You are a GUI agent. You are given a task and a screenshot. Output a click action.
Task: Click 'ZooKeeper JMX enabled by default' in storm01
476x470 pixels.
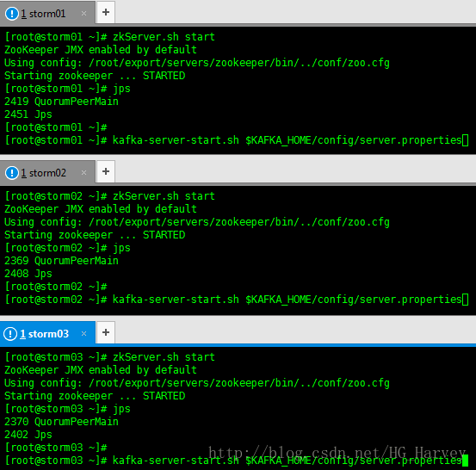101,50
